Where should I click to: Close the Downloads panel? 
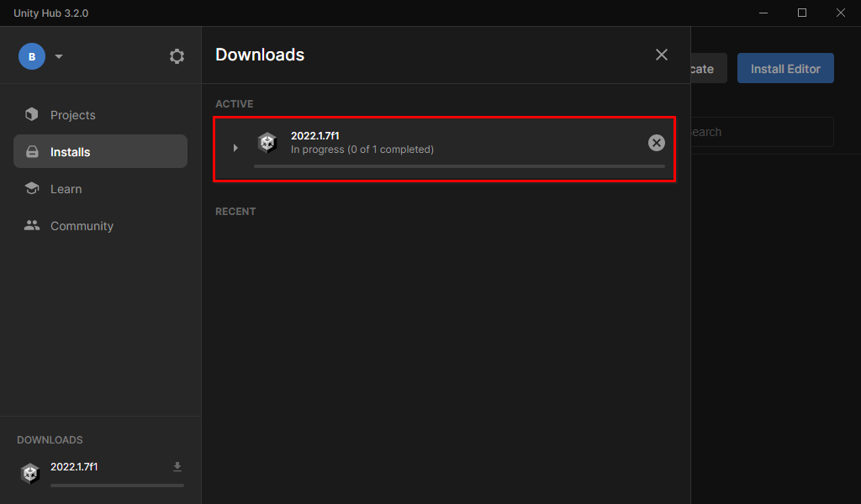(662, 55)
